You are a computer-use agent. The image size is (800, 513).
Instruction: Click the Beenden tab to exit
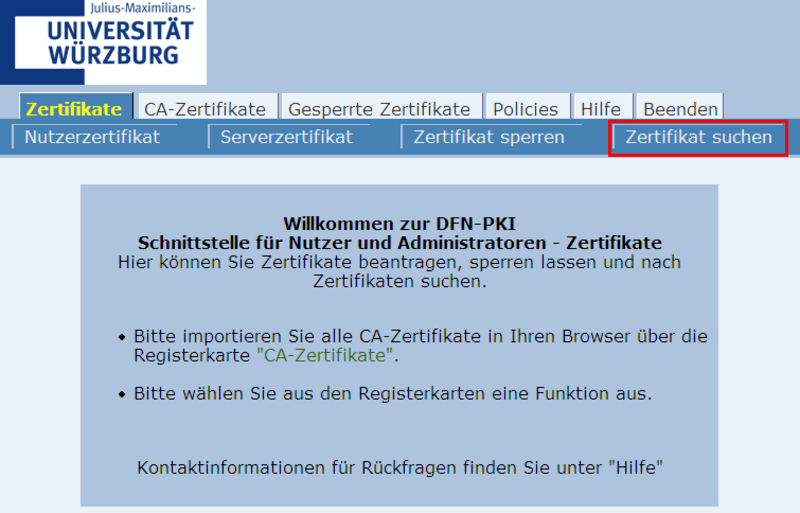click(680, 109)
